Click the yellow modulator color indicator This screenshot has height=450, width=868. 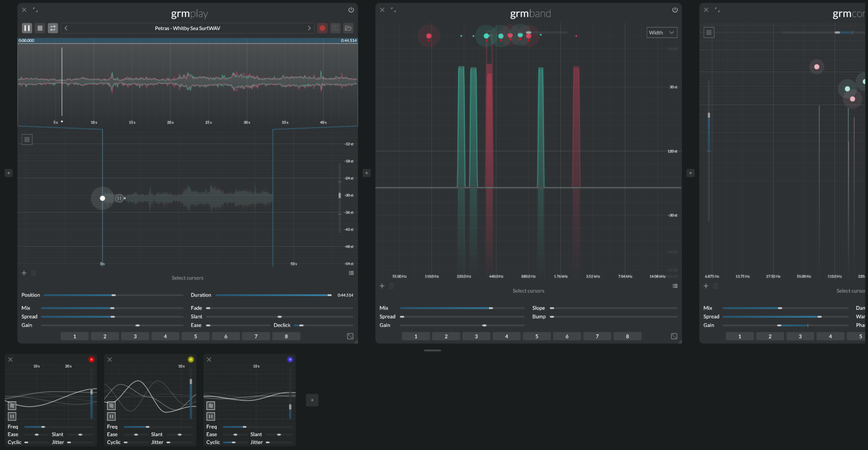pos(191,360)
